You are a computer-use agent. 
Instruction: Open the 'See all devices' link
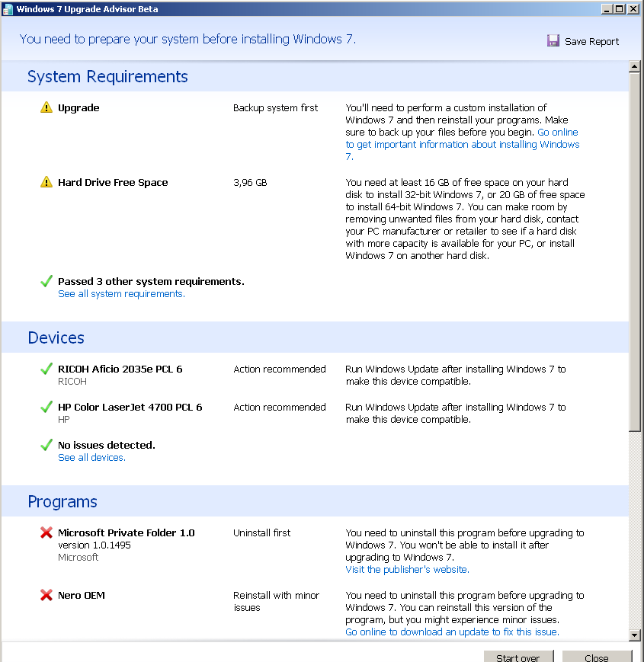click(91, 458)
